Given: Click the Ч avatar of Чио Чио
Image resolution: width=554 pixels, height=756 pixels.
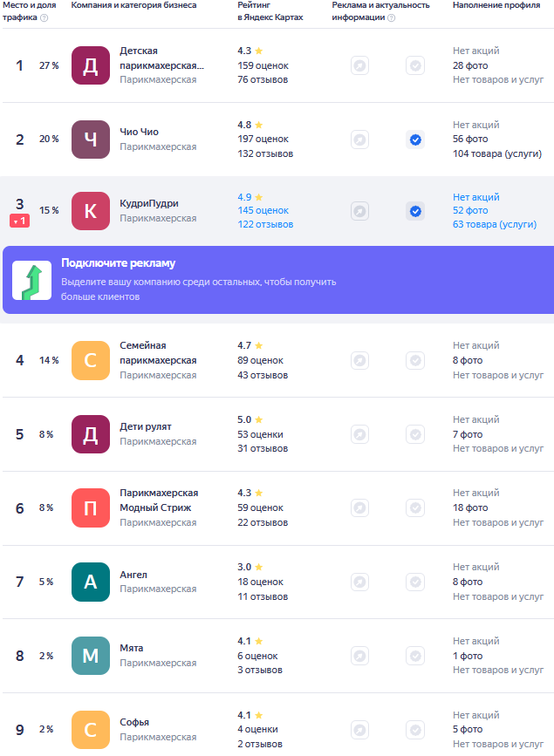Looking at the screenshot, I should 91,140.
